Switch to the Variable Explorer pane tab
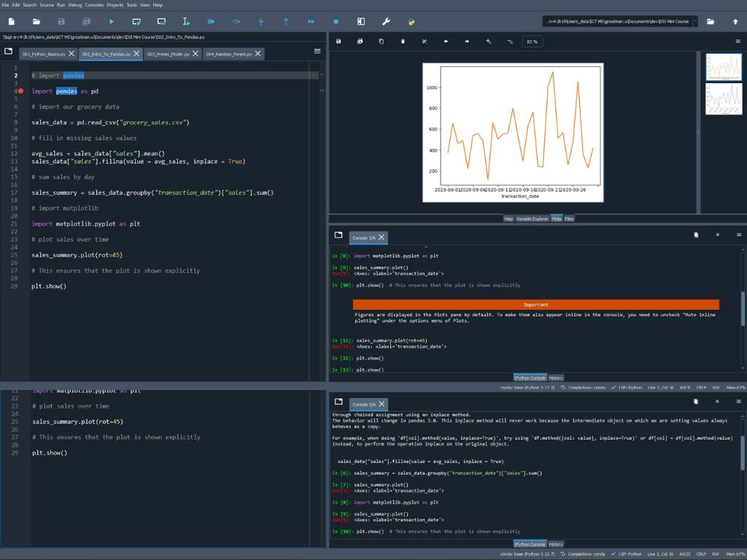Viewport: 747px width, 560px height. click(x=532, y=219)
